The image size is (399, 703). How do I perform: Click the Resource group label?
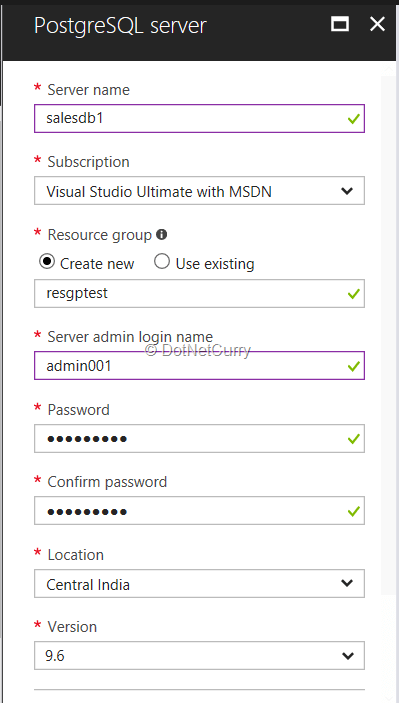100,235
